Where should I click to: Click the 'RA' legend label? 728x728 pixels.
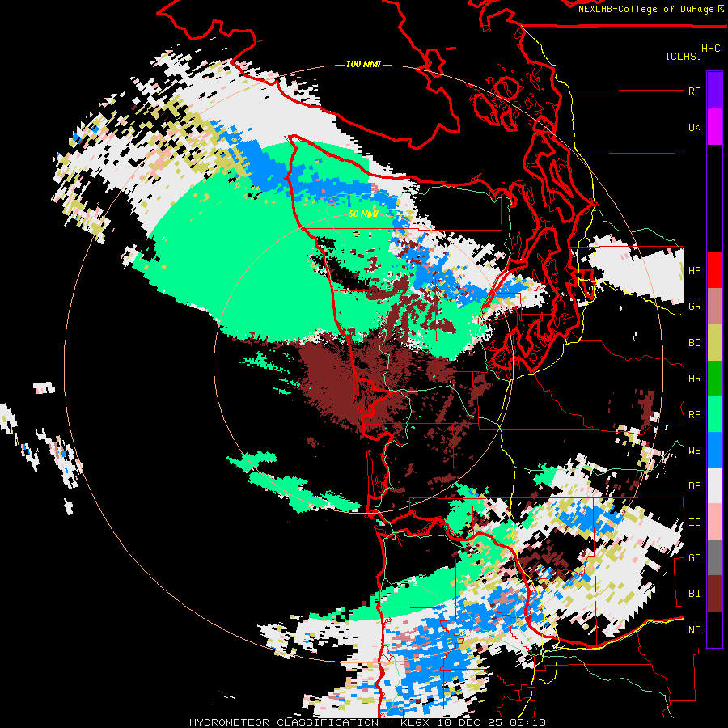694,415
